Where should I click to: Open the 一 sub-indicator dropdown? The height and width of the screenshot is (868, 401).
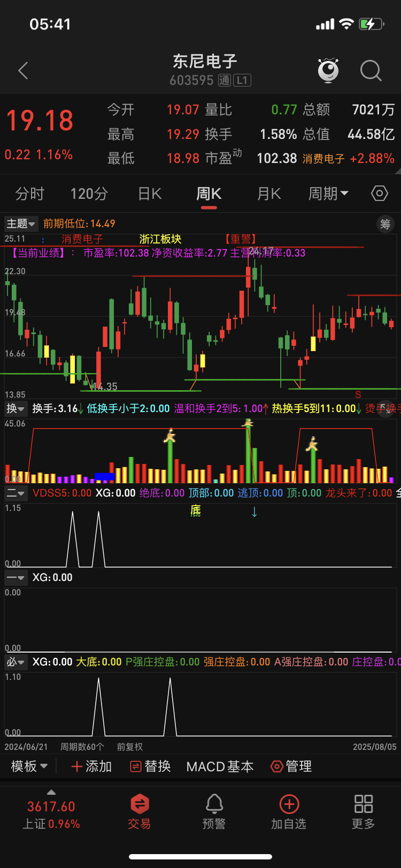coord(16,577)
